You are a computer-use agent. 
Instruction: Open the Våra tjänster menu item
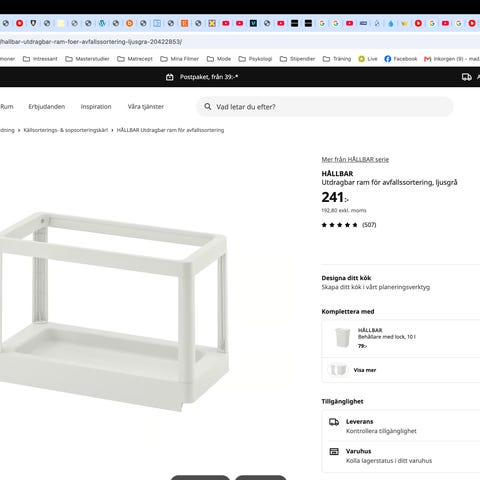[146, 107]
